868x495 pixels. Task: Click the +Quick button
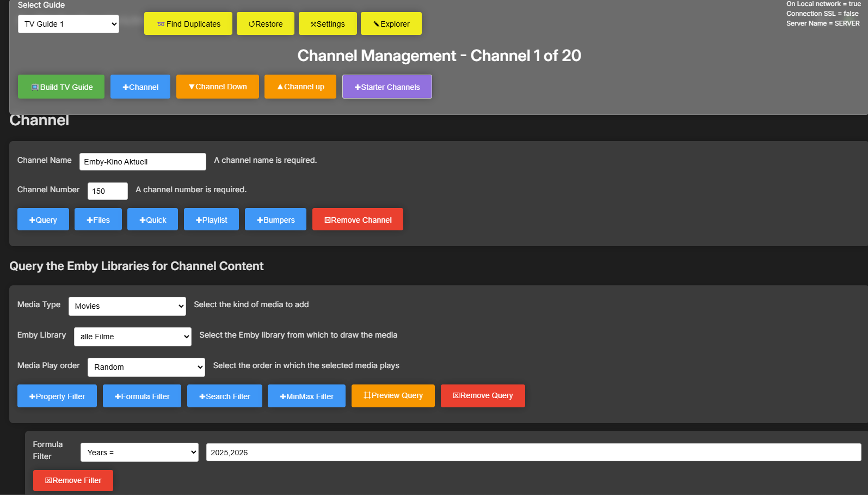point(152,219)
